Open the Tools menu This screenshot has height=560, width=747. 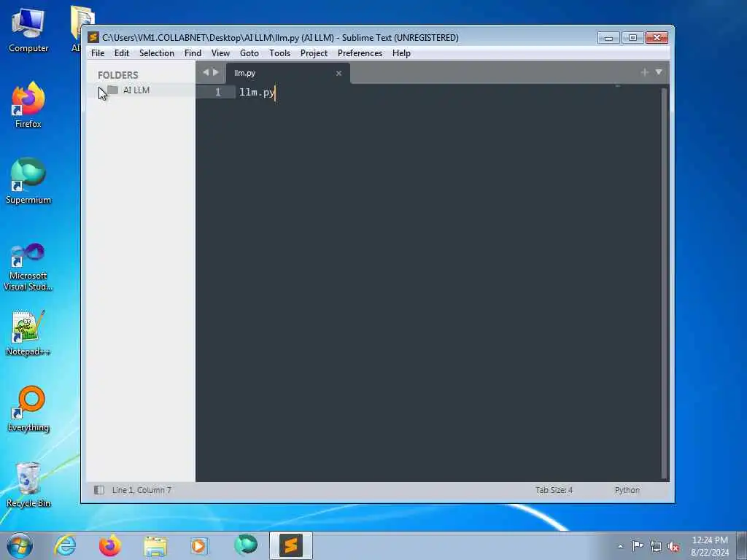point(279,52)
